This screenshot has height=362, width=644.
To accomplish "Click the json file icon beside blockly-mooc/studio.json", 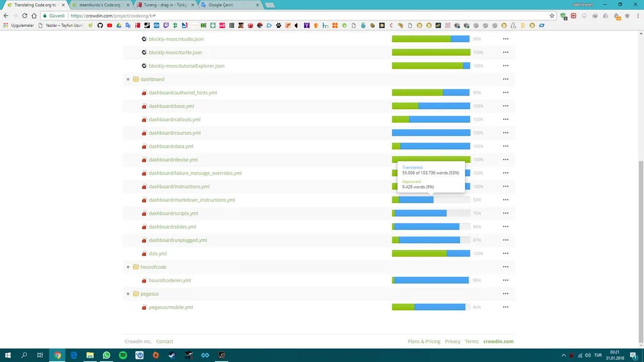I will coord(144,39).
